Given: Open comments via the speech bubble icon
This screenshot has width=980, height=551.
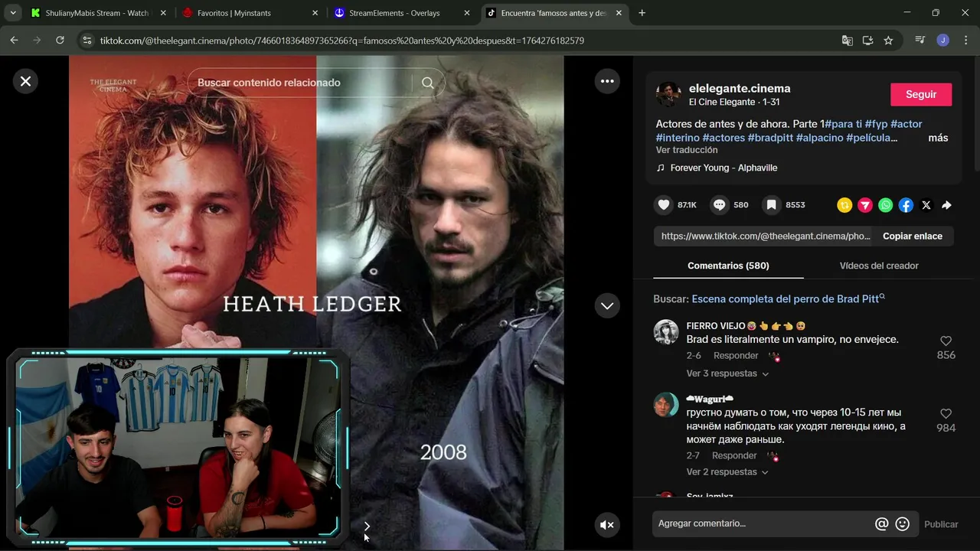Looking at the screenshot, I should 719,205.
